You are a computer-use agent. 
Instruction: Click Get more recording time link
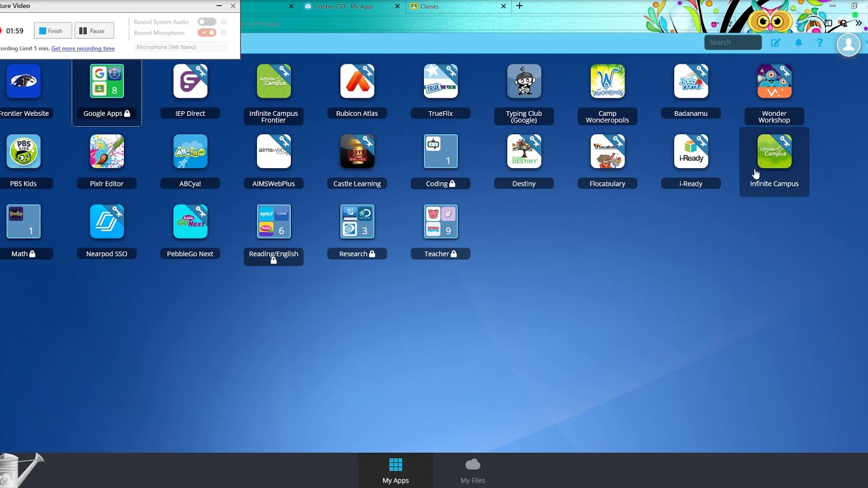(83, 49)
